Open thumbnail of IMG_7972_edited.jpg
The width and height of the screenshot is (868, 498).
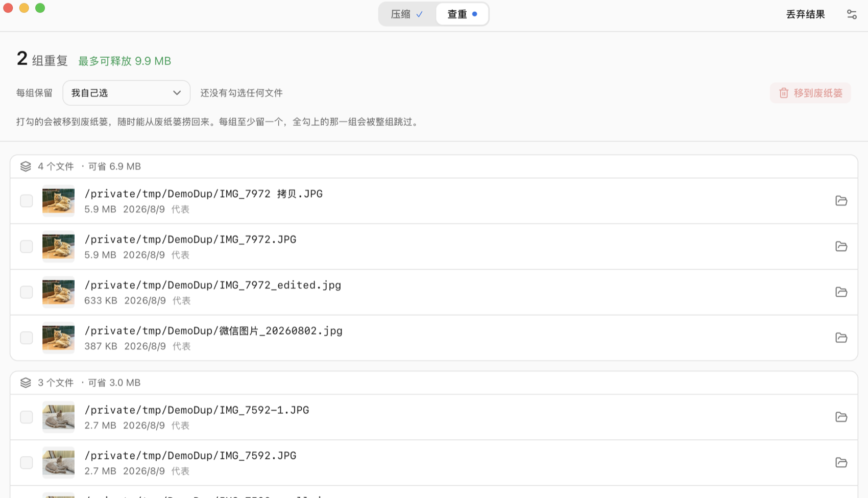tap(58, 292)
